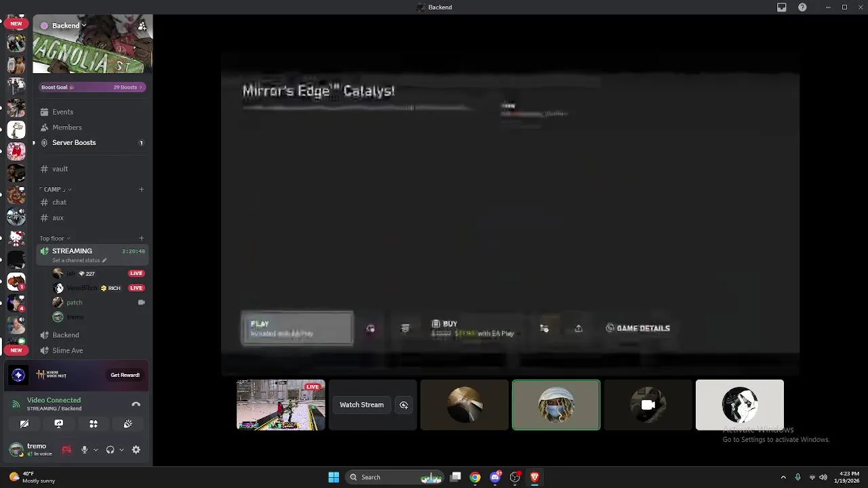Open the inbox icon in title bar
This screenshot has height=488, width=868.
point(782,7)
